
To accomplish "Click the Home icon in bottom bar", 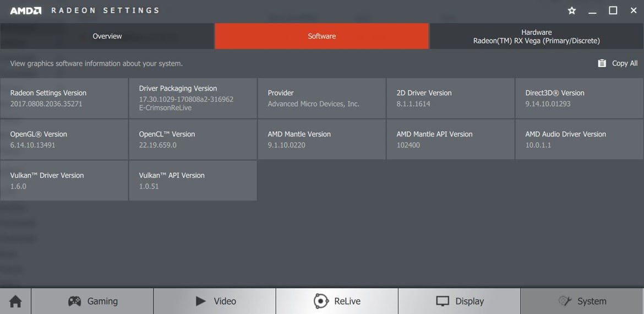I will point(15,301).
